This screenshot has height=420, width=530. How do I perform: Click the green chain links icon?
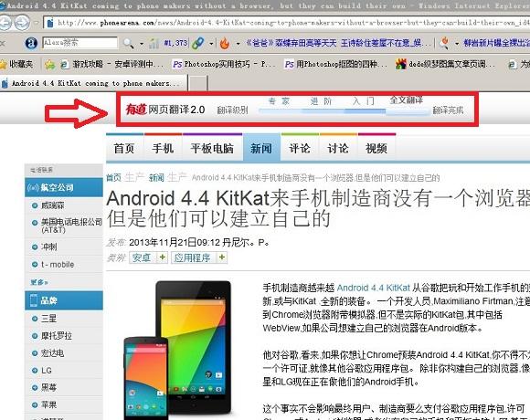[x=197, y=43]
